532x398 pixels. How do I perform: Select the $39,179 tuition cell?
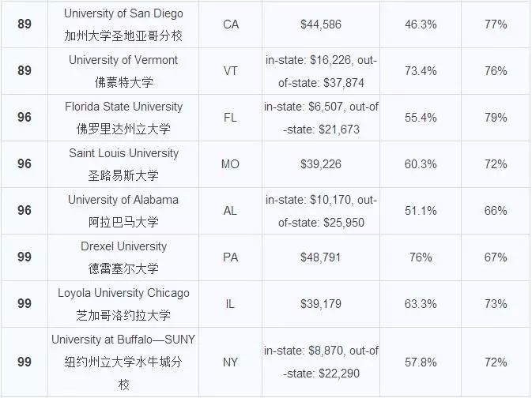click(321, 304)
